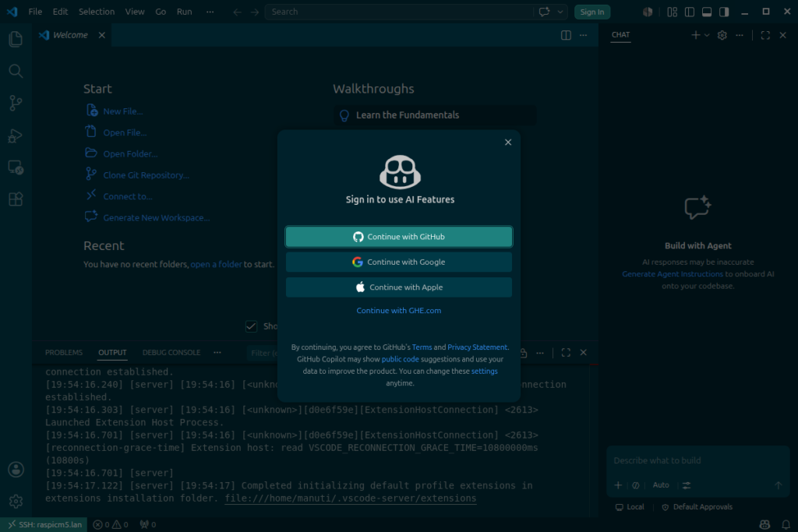Maximize the Output panel size
The height and width of the screenshot is (532, 798).
point(566,353)
